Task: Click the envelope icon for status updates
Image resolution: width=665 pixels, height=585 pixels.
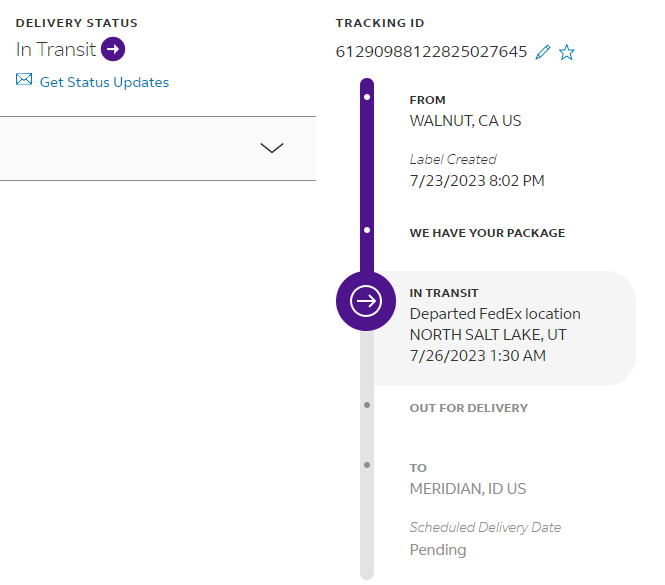Action: (x=24, y=81)
